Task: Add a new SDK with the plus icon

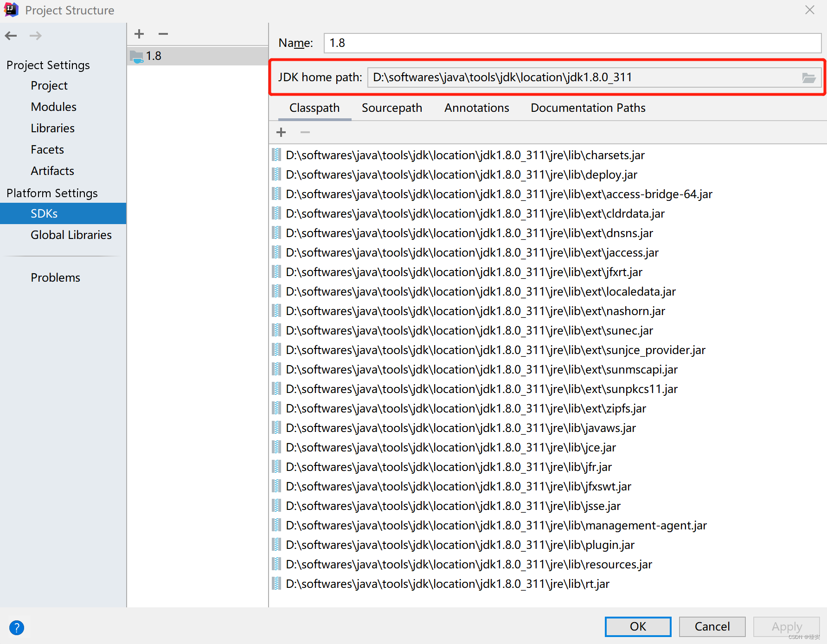Action: point(139,34)
